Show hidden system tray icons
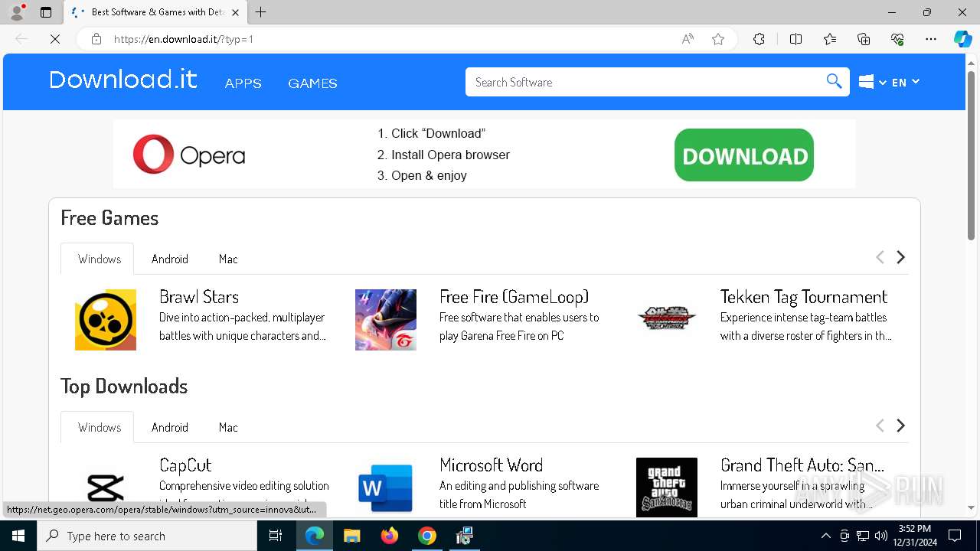The image size is (980, 551). point(825,536)
